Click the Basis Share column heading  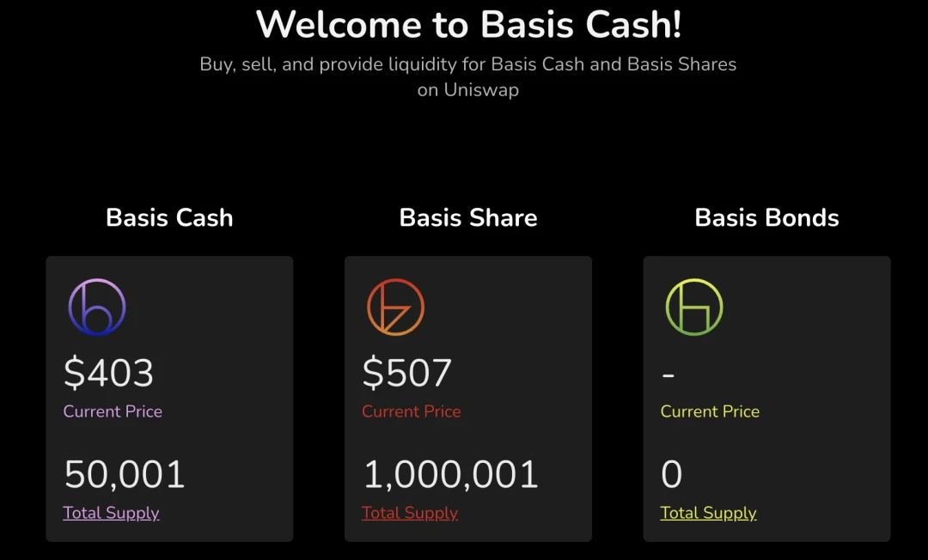click(468, 217)
